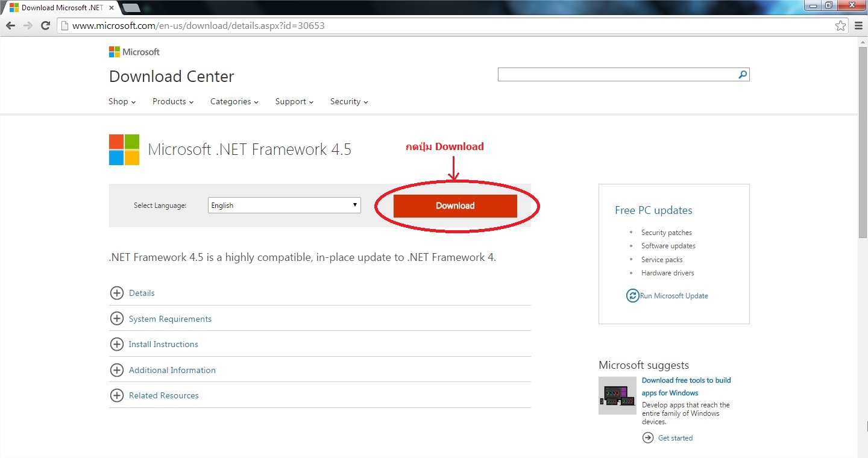Viewport: 868px width, 458px height.
Task: Open Download free tools to build apps link
Action: click(686, 386)
